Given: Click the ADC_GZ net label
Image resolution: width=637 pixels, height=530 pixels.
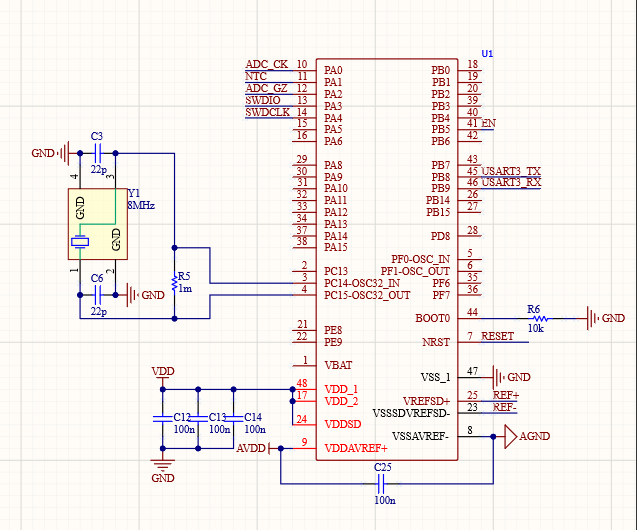Looking at the screenshot, I should [x=266, y=88].
